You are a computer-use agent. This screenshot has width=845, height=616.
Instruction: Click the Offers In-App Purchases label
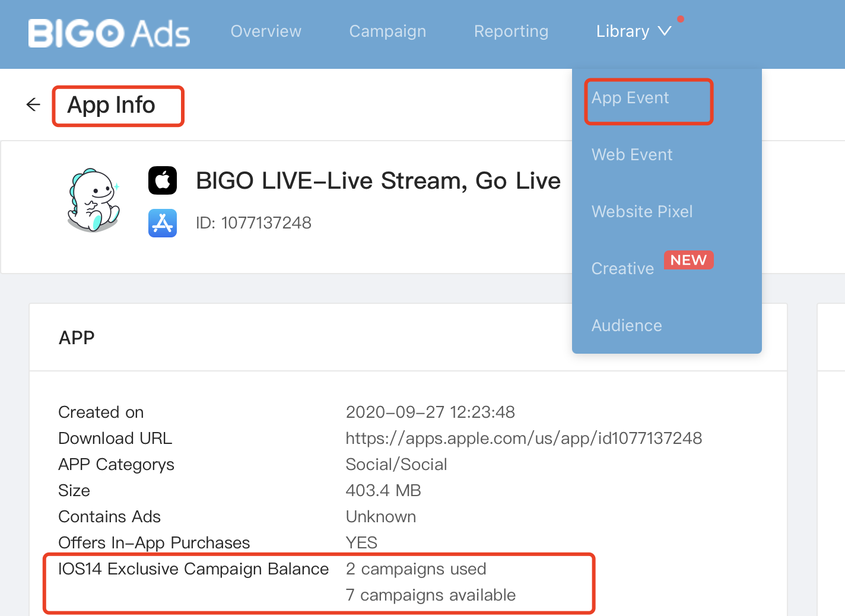[x=154, y=543]
